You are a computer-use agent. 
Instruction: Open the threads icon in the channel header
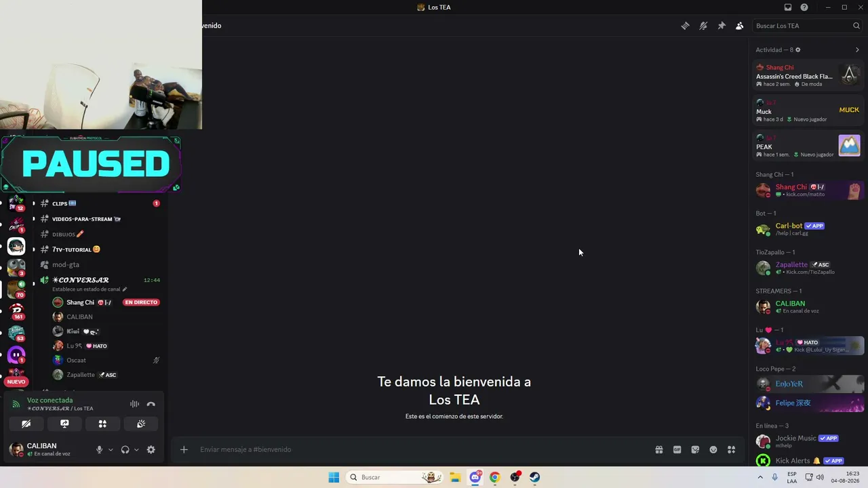[x=685, y=26]
